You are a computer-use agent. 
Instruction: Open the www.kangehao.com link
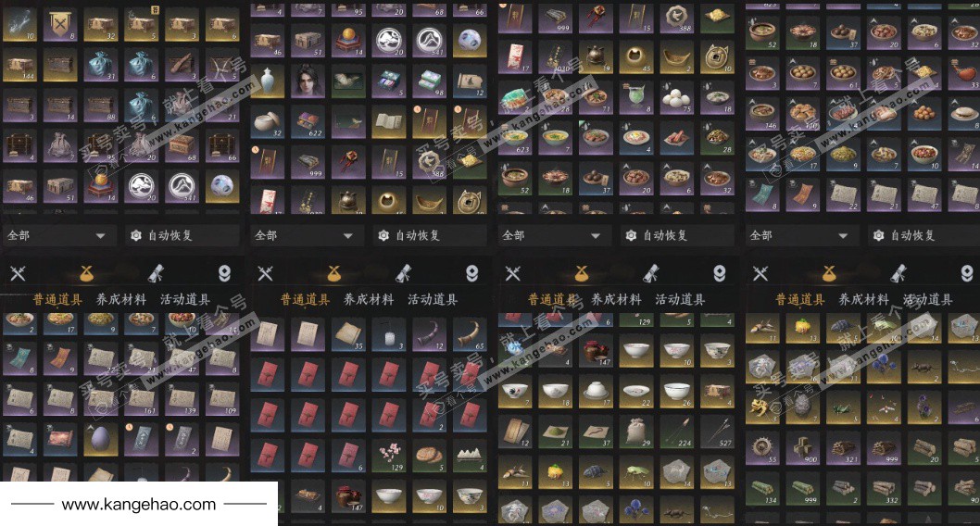point(139,504)
